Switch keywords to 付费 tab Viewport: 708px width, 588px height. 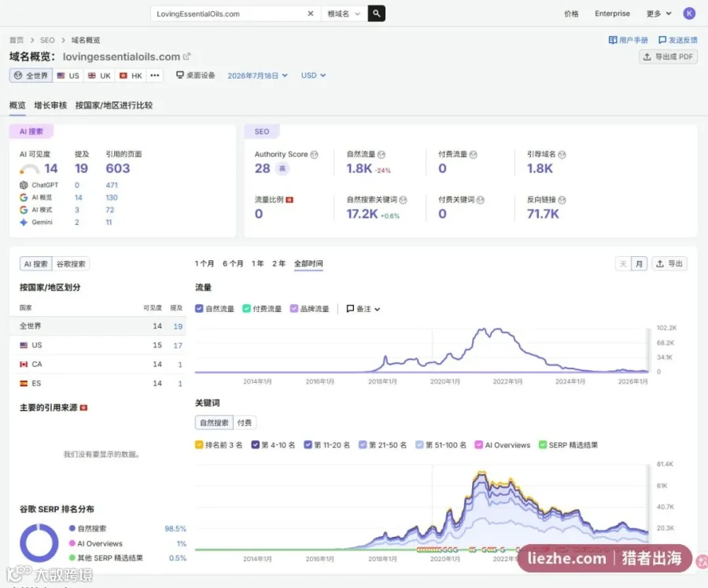click(x=245, y=423)
